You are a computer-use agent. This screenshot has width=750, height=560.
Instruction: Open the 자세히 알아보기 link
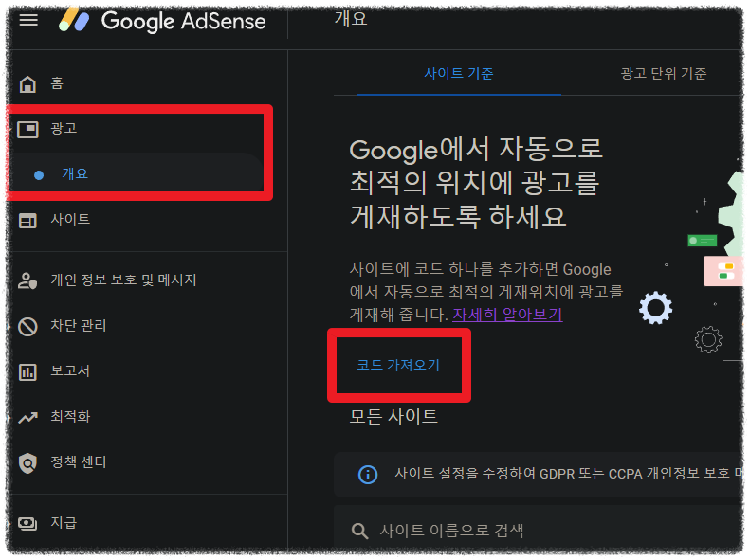507,315
